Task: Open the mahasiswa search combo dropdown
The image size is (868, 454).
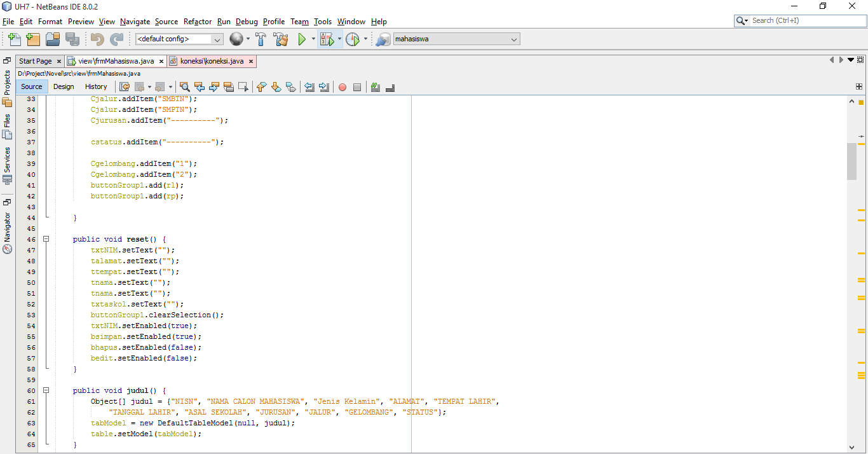Action: click(513, 39)
